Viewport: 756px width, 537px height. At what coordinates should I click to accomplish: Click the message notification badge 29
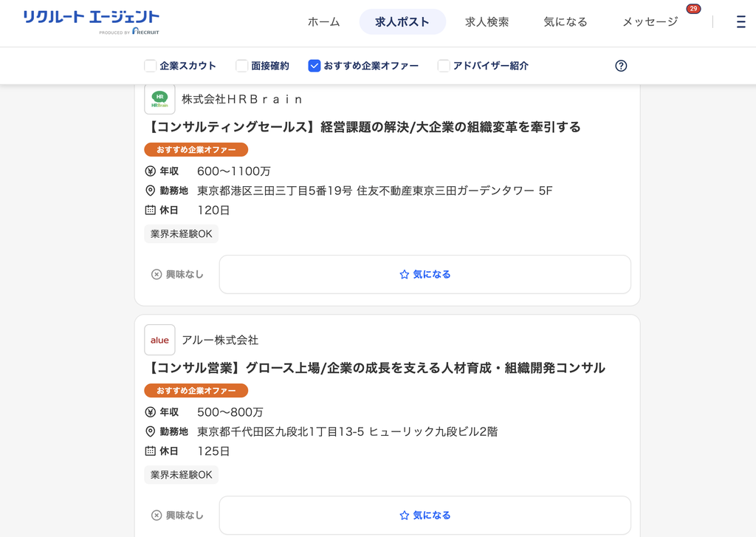tap(693, 9)
